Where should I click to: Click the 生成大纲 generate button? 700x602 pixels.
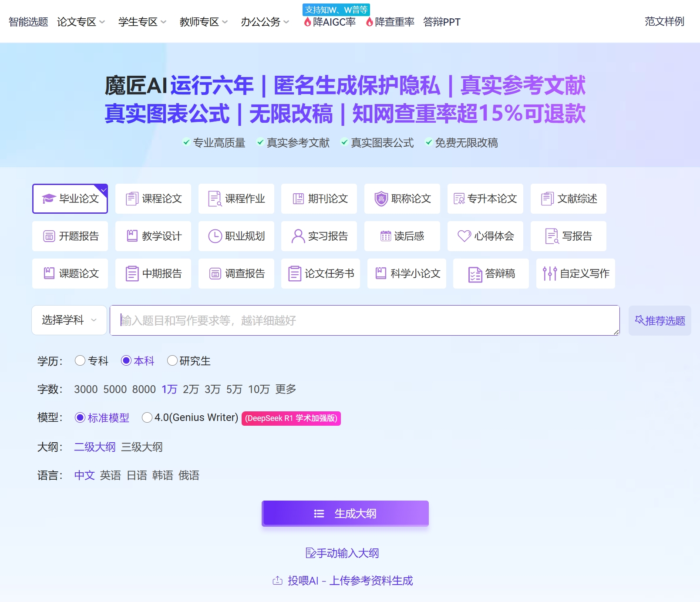(345, 513)
